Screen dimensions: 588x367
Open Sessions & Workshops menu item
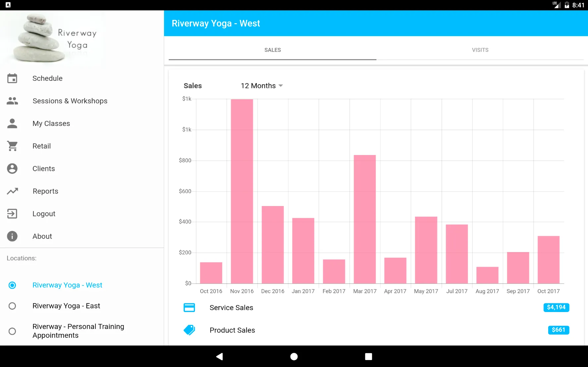coord(82,101)
